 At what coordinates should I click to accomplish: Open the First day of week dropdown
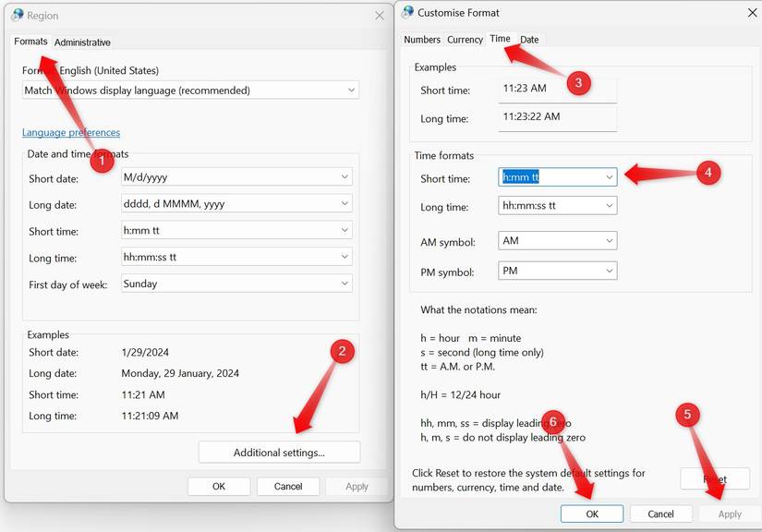point(236,284)
